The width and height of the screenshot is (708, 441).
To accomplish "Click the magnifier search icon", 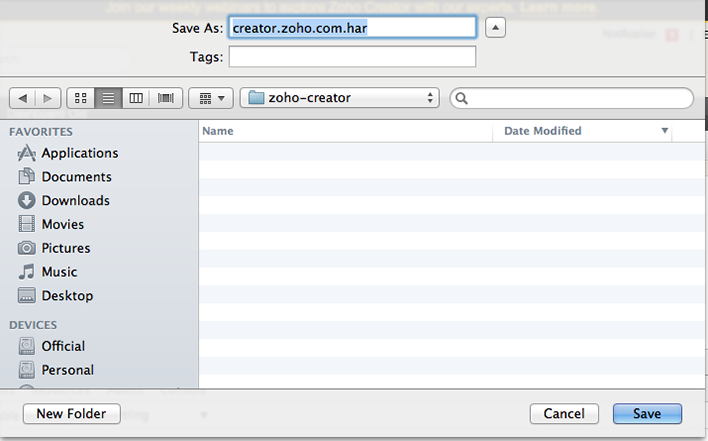I will [461, 98].
